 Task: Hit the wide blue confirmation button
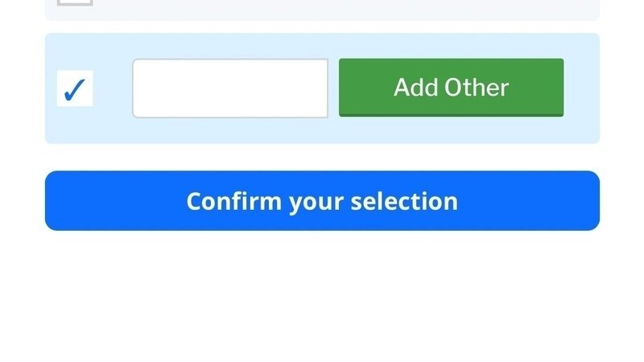[322, 200]
